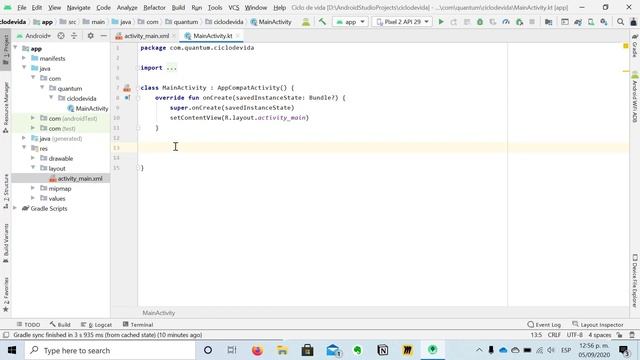The width and height of the screenshot is (640, 360).
Task: Open the TODO tool window
Action: (28, 324)
